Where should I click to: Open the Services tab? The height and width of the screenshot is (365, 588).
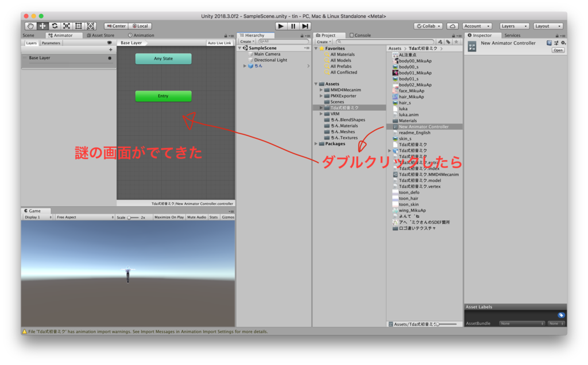(512, 35)
